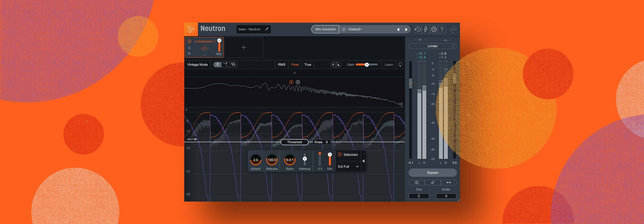Screen dimensions: 644x224
Task: Open the settings gear icon
Action: [x=434, y=29]
